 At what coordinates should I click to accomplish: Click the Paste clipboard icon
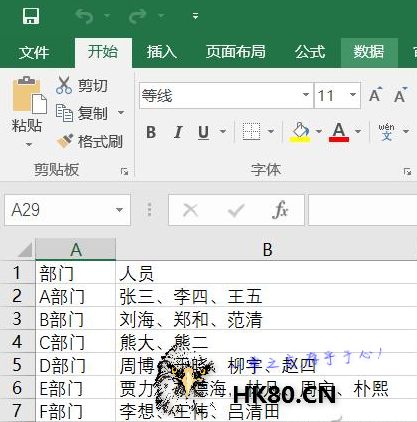(29, 95)
